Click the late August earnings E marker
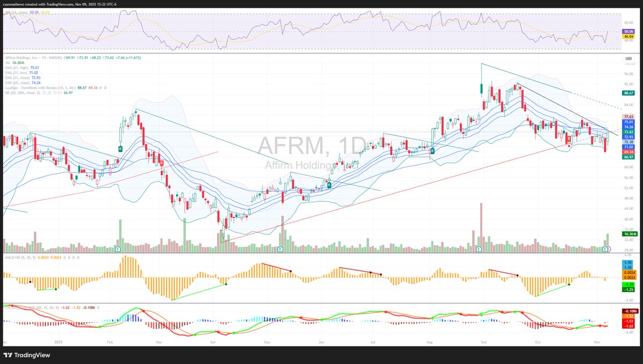 [x=478, y=249]
